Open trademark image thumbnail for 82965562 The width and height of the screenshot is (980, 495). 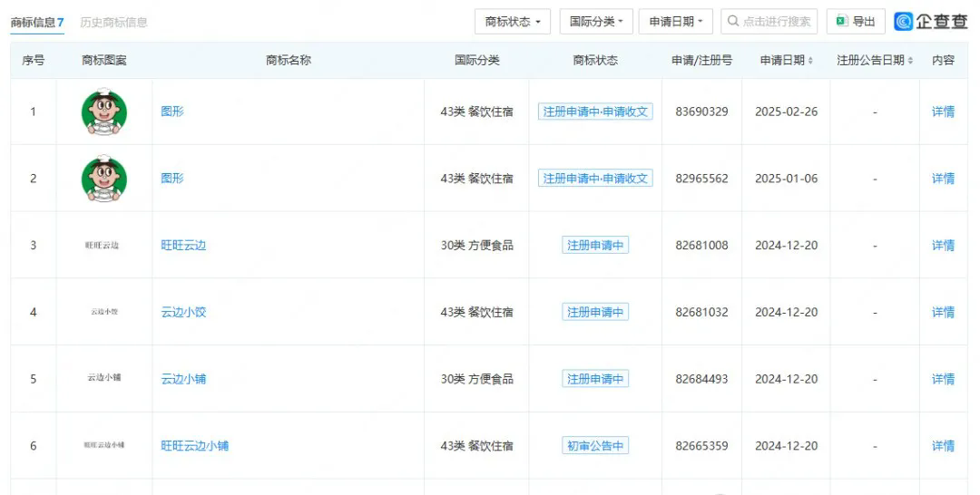(104, 179)
